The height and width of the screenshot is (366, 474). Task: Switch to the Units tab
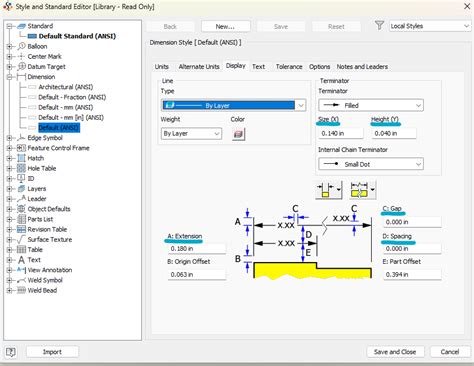162,67
